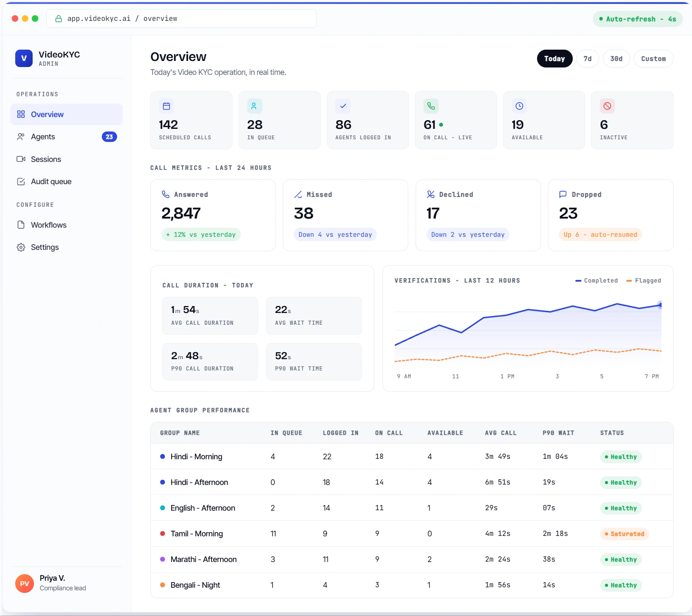This screenshot has height=616, width=692.
Task: Switch to the 30d time range
Action: pos(616,59)
